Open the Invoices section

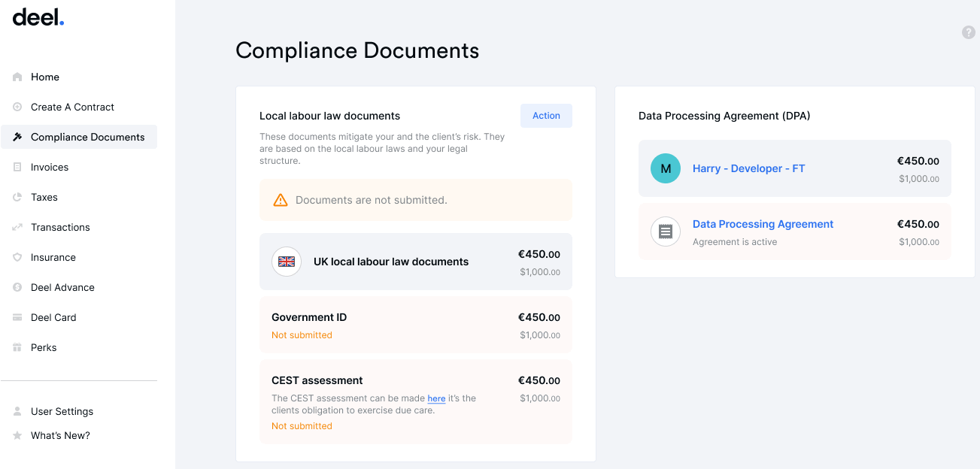79,167
